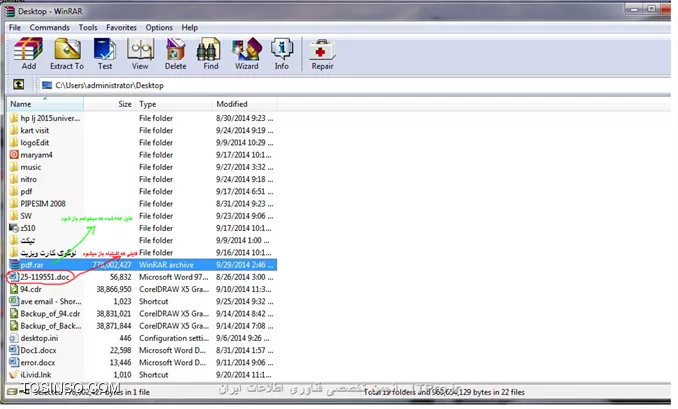678x409 pixels.
Task: Click the pdf.rar archive icon
Action: [x=14, y=265]
